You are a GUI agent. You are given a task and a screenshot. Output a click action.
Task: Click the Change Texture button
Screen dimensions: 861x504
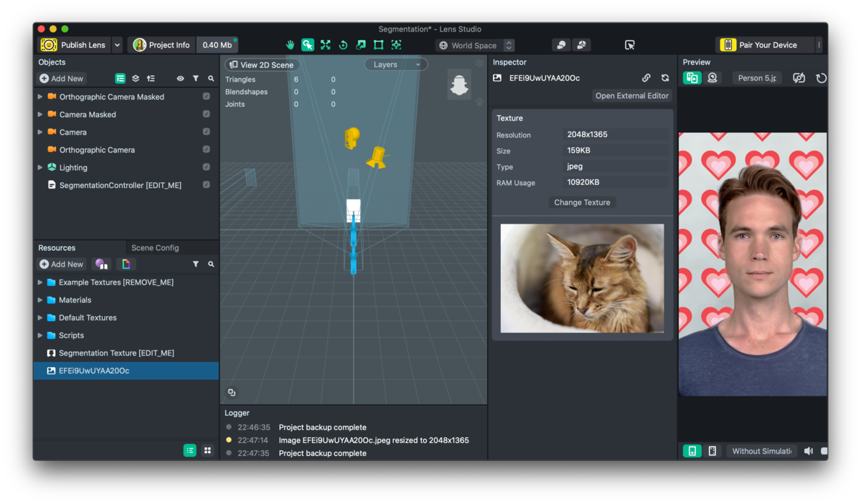(582, 202)
